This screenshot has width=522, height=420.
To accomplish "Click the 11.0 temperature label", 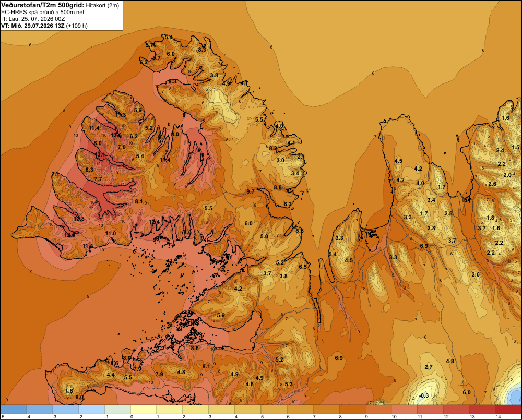I will pos(111,233).
